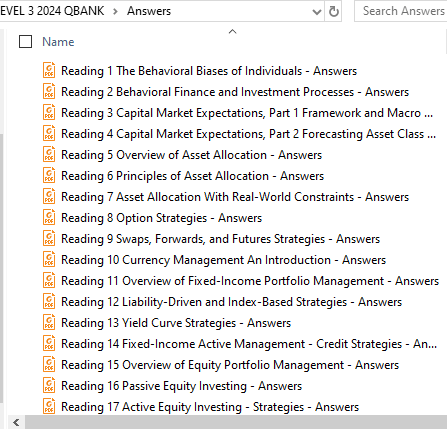Click the Reading 5 Overview of Asset Allocation file icon
447x429 pixels.
click(x=49, y=154)
